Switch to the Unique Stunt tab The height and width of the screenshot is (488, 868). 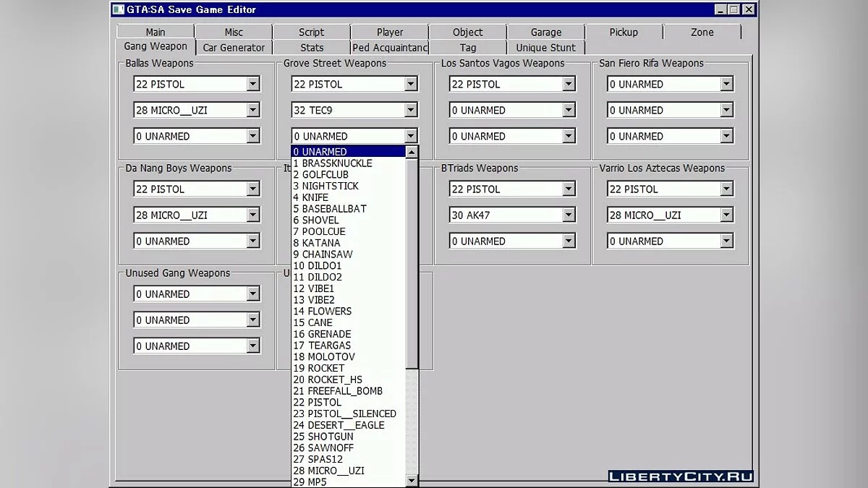(x=546, y=47)
